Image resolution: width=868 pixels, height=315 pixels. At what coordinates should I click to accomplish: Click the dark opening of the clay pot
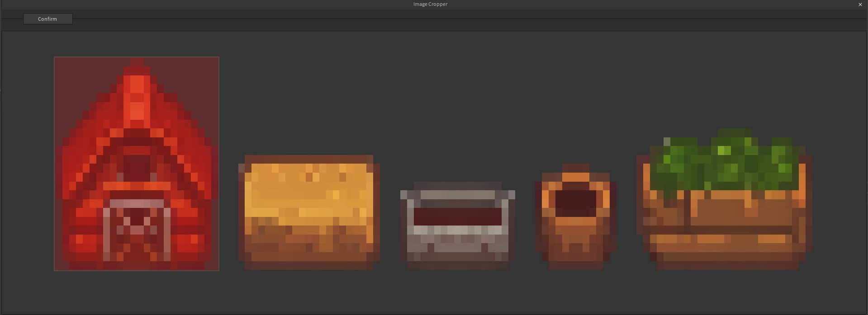tap(575, 202)
